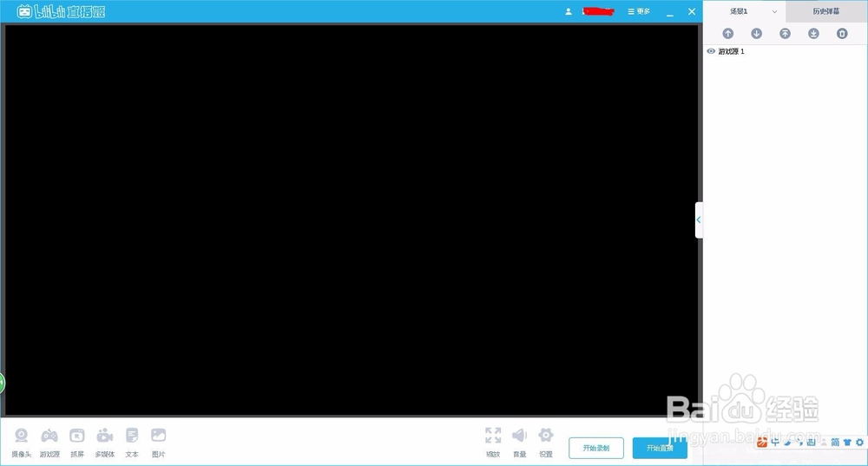Viewport: 868px width, 466px height.
Task: Open the zoom/scale tool (缩放)
Action: [x=493, y=443]
